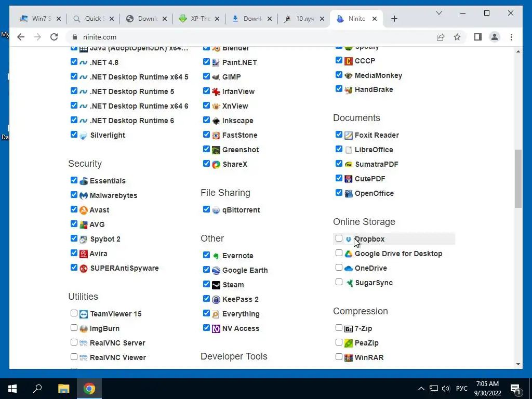Close the Ninite tab
532x399 pixels.
tap(375, 19)
